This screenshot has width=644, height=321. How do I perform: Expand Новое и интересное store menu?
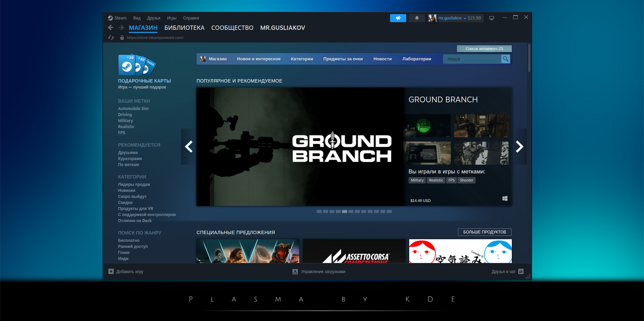pos(259,59)
